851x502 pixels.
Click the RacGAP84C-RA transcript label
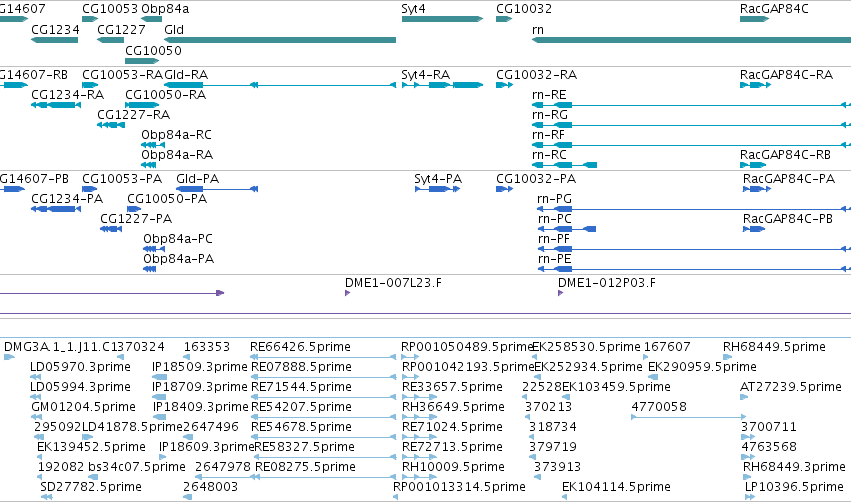pyautogui.click(x=786, y=75)
